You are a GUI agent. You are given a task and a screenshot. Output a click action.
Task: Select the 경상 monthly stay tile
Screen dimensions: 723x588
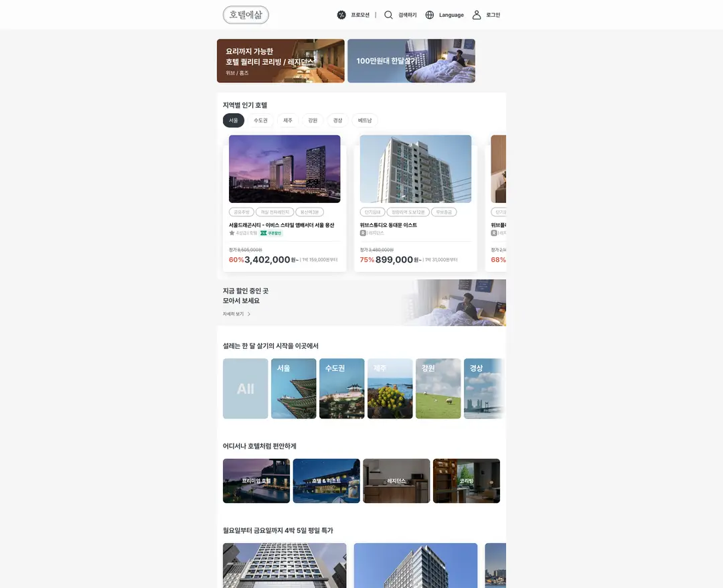tap(484, 389)
